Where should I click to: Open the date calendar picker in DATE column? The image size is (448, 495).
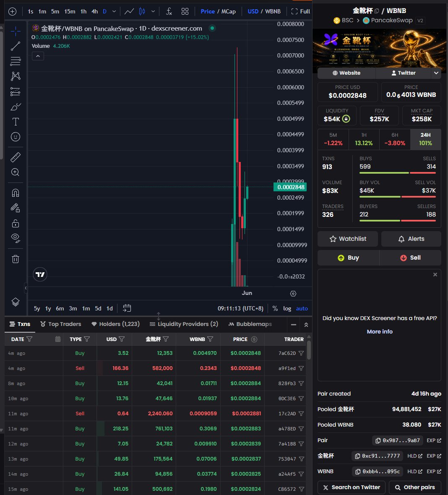coord(58,339)
